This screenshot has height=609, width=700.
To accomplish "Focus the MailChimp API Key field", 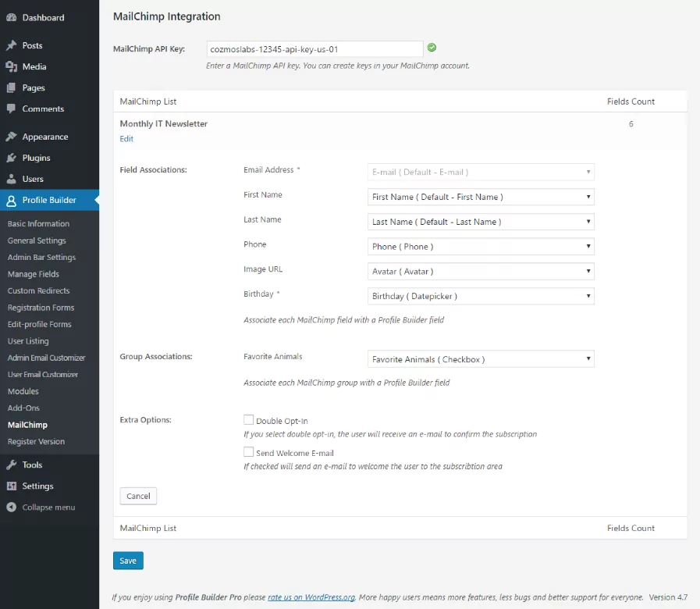I will [314, 49].
